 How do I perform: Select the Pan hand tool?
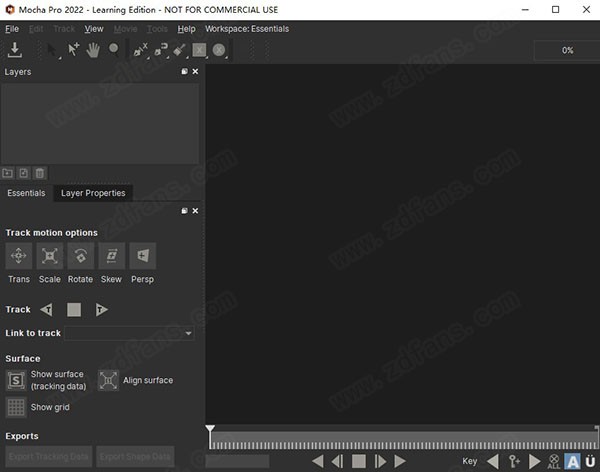pyautogui.click(x=94, y=49)
